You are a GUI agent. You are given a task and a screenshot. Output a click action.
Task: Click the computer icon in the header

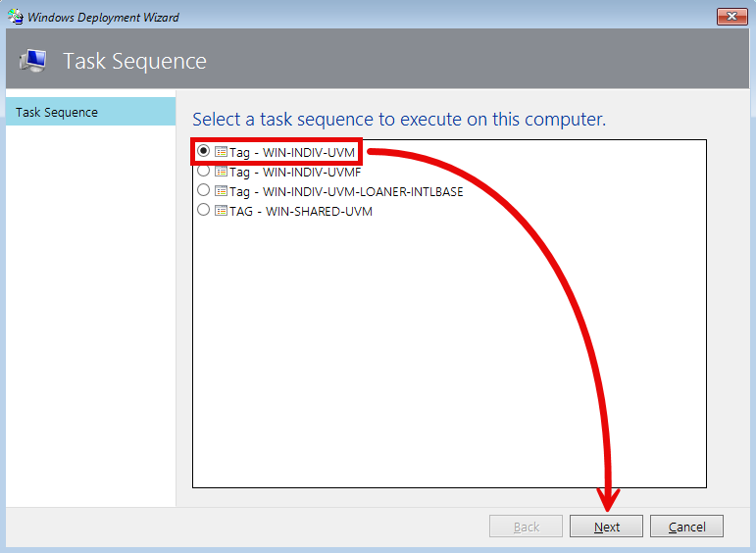coord(32,61)
